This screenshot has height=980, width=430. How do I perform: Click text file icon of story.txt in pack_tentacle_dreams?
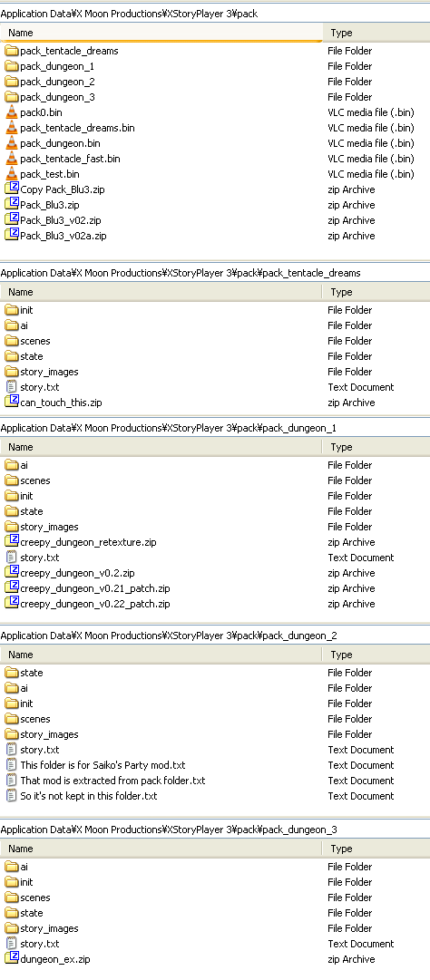coord(11,387)
